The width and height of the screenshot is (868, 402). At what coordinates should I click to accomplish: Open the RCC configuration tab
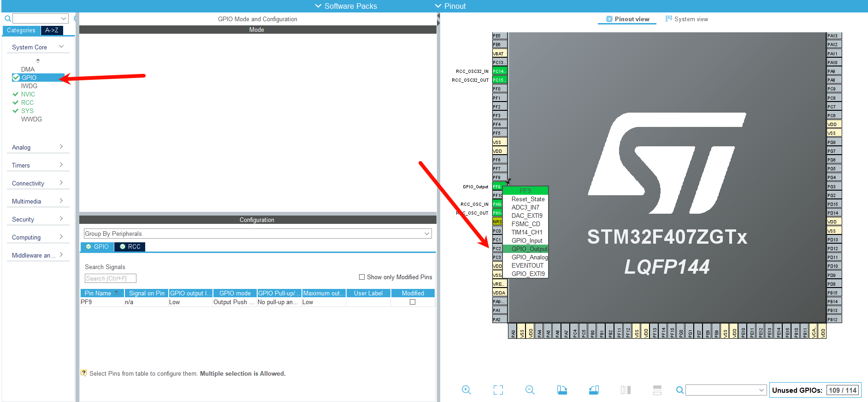[130, 246]
